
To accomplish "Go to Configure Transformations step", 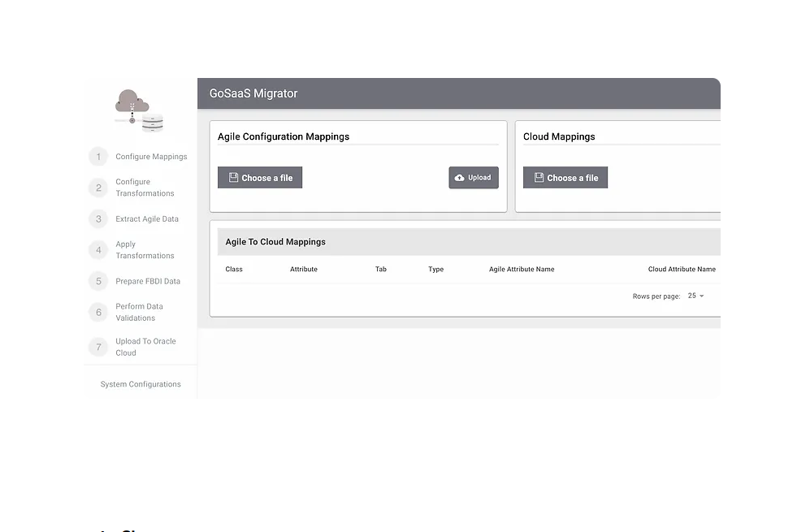I will click(x=145, y=188).
